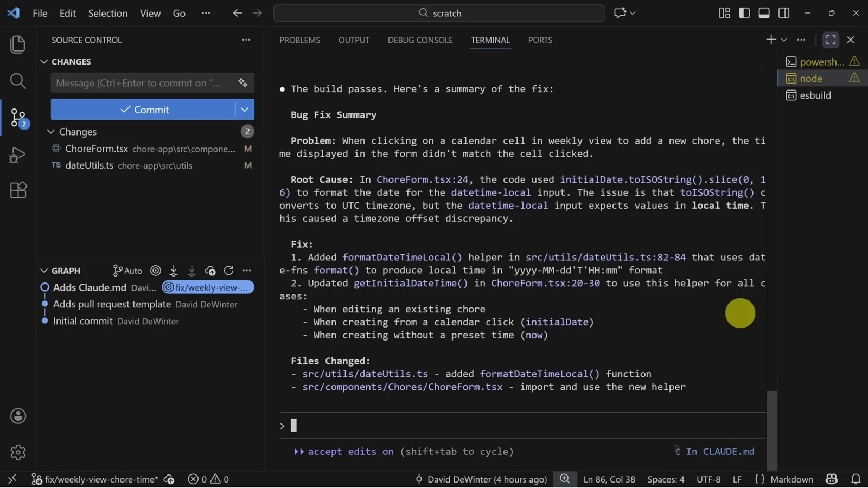Add a new terminal with plus icon
Viewport: 868px width, 488px height.
pos(770,40)
